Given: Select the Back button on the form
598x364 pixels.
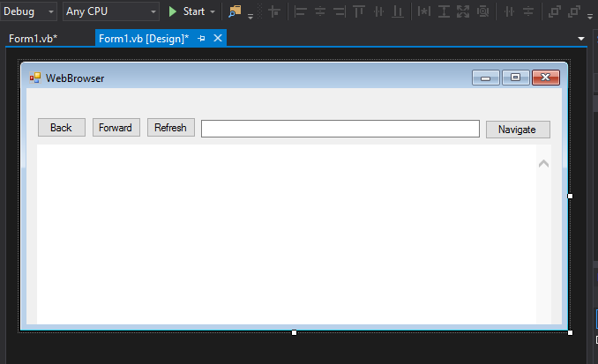Looking at the screenshot, I should (x=62, y=127).
